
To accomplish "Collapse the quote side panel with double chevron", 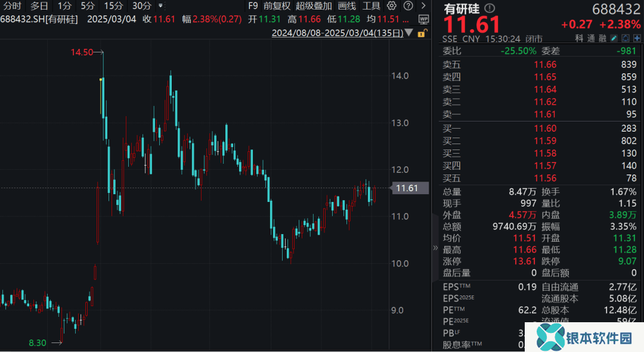I will click(x=435, y=248).
